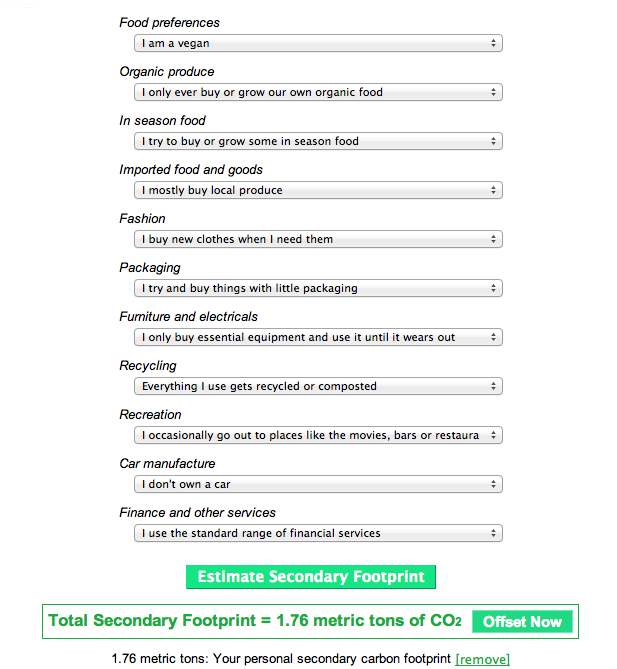Image resolution: width=617 pixels, height=669 pixels.
Task: Click 'Everything I use gets recycled' option text
Action: [259, 386]
